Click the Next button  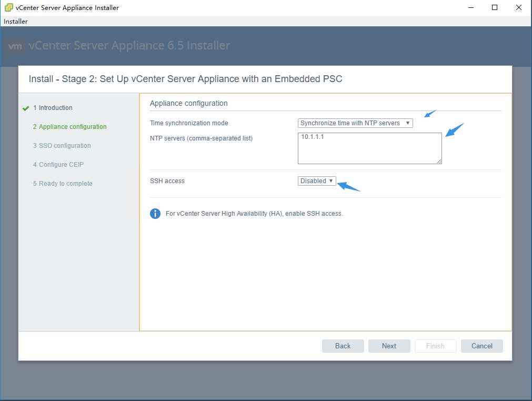tap(389, 346)
